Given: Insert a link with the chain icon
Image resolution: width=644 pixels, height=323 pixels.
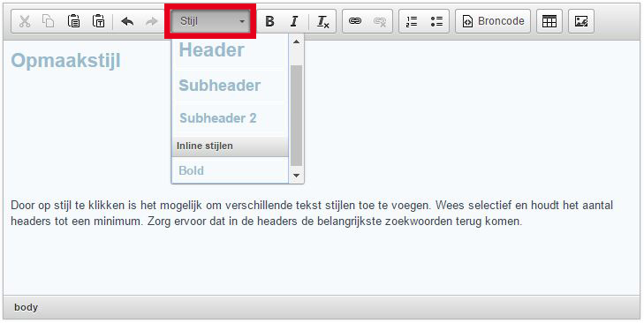Looking at the screenshot, I should (x=355, y=21).
